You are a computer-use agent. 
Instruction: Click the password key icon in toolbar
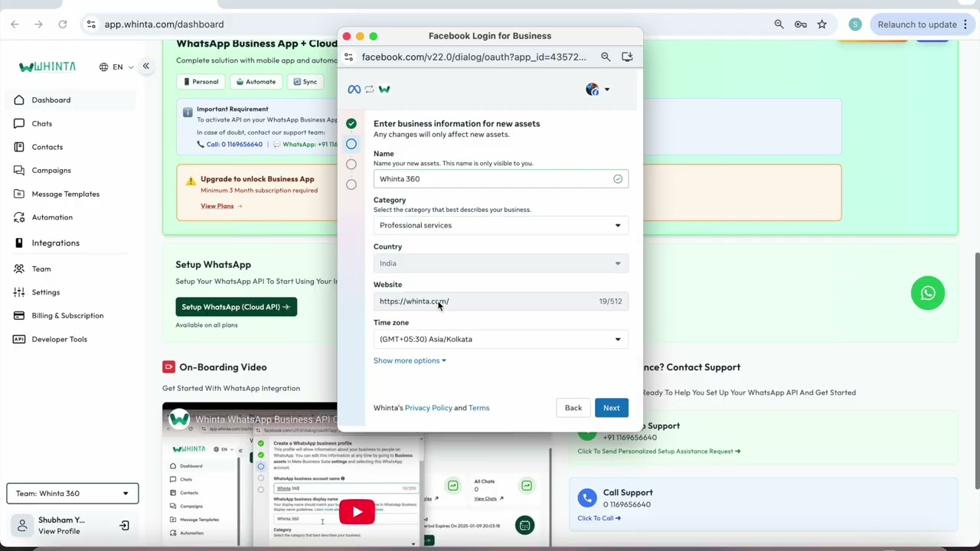pos(800,24)
